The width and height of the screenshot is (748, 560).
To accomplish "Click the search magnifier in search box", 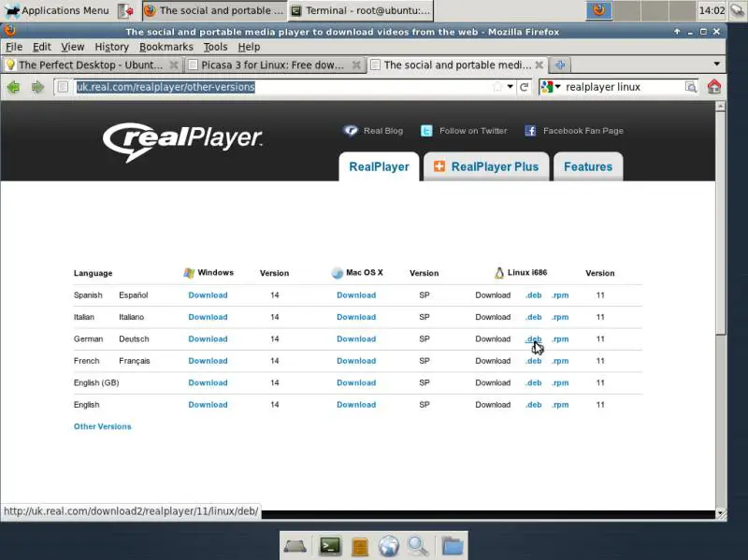I will point(690,87).
